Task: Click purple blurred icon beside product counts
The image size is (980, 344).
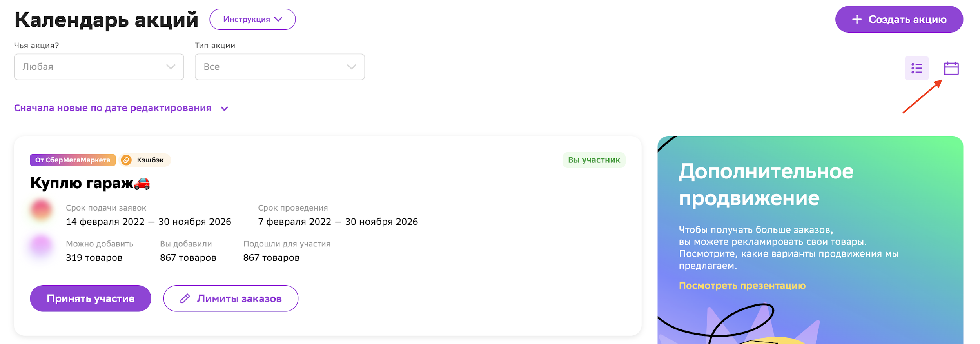Action: (41, 246)
